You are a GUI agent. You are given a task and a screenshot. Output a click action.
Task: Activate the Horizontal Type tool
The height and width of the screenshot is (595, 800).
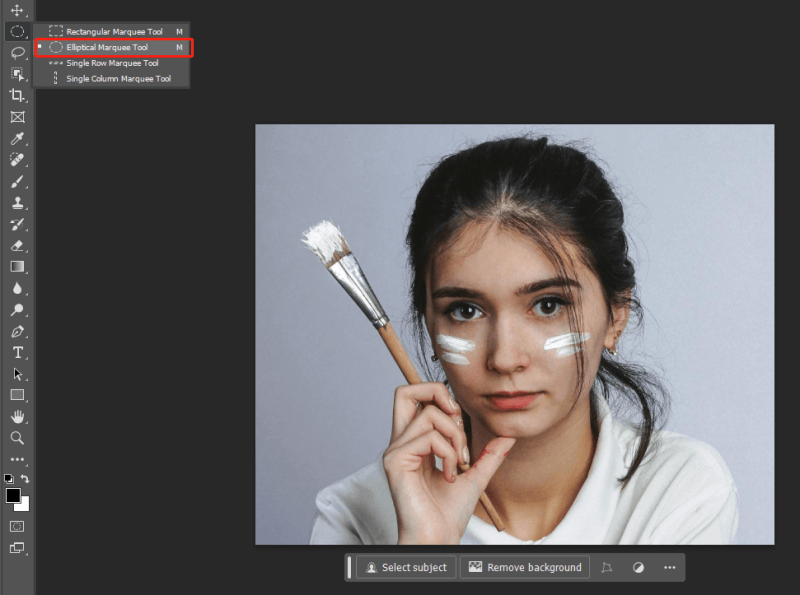pyautogui.click(x=17, y=352)
